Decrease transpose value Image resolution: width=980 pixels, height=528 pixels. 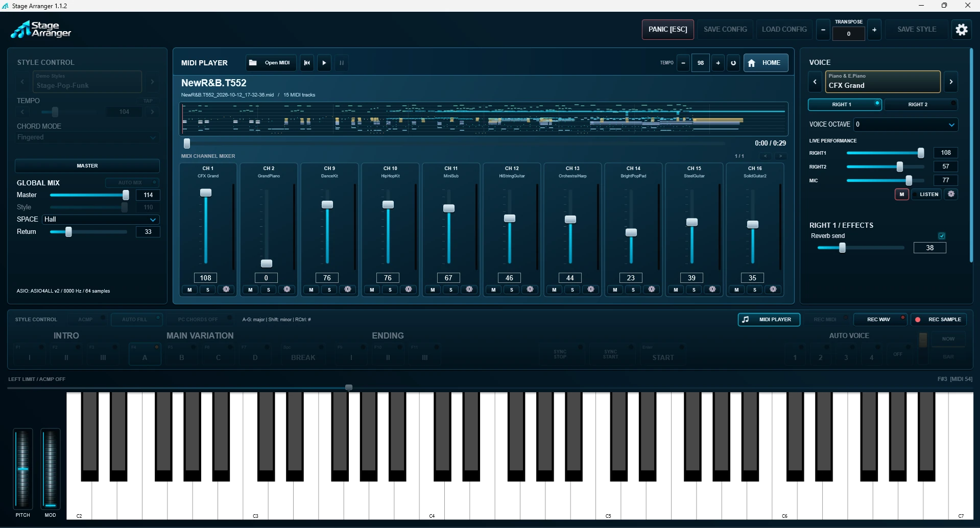point(823,30)
